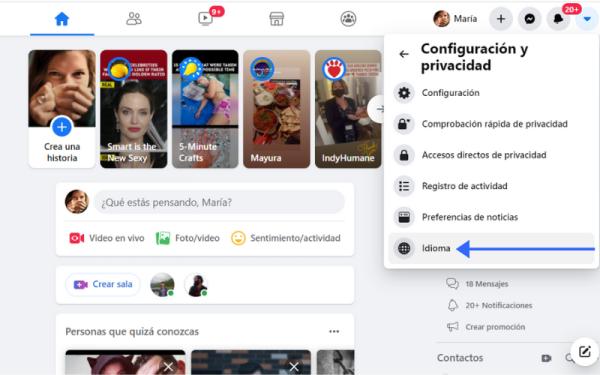Open Configuración menu entry
The height and width of the screenshot is (375, 600).
[x=491, y=93]
